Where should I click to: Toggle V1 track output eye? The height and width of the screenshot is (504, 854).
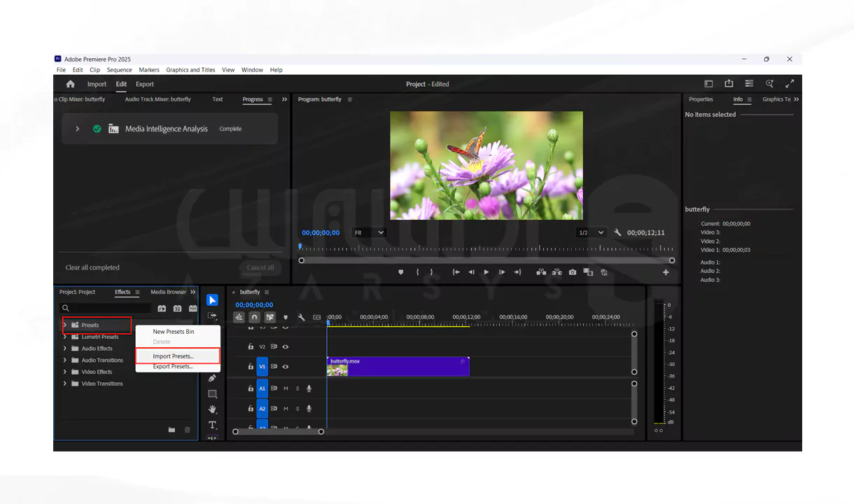(x=286, y=367)
